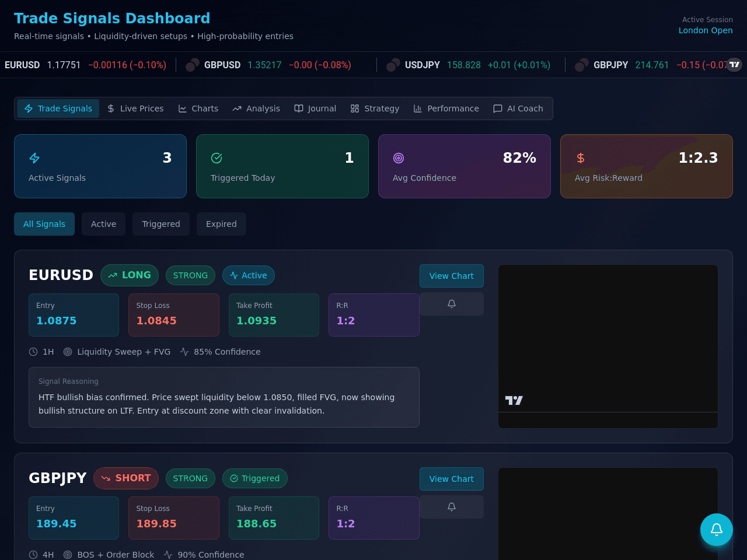Click the GBPJPY Stop Loss 189.85 box
This screenshot has width=747, height=560.
pos(174,518)
